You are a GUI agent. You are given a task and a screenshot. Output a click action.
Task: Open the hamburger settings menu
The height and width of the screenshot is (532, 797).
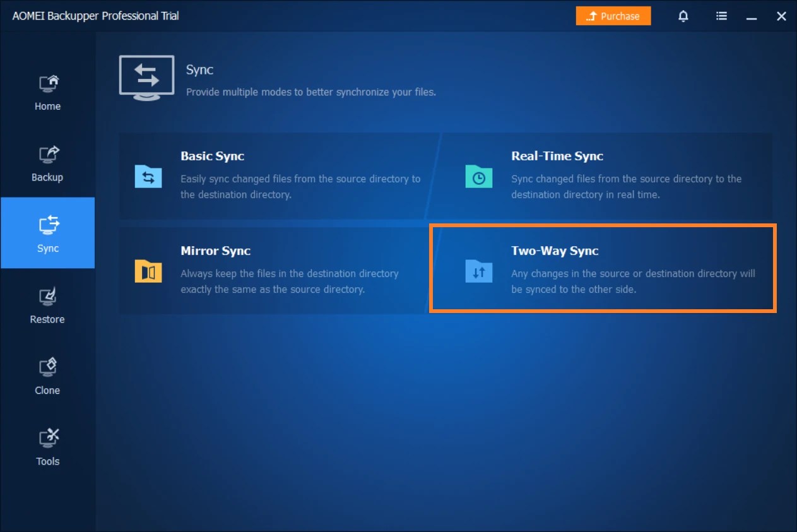click(x=721, y=16)
